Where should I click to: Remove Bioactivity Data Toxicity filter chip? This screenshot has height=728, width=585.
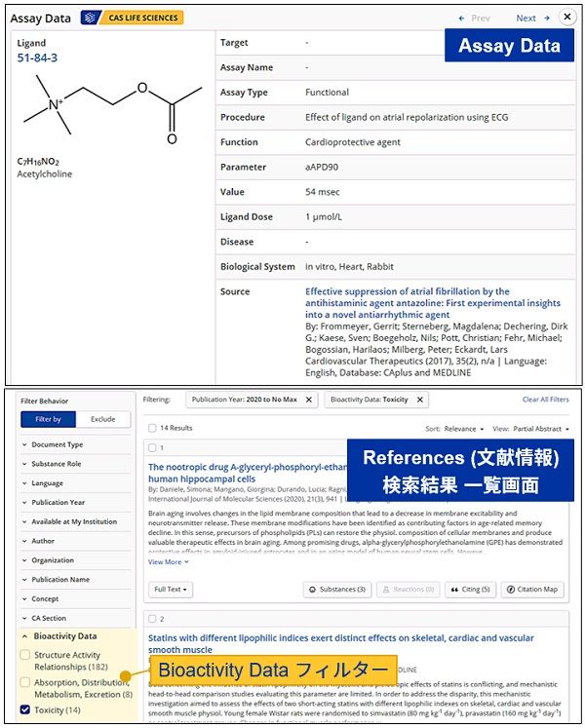[x=420, y=400]
